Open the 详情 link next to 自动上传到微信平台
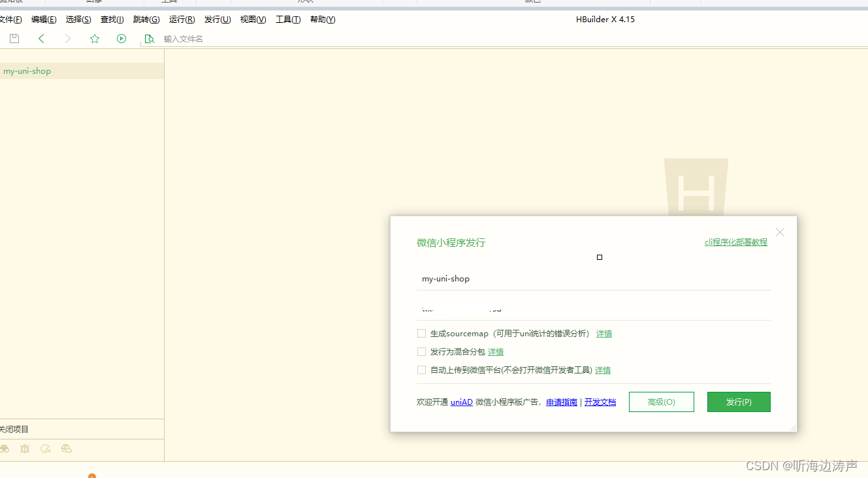This screenshot has width=868, height=478. point(603,370)
